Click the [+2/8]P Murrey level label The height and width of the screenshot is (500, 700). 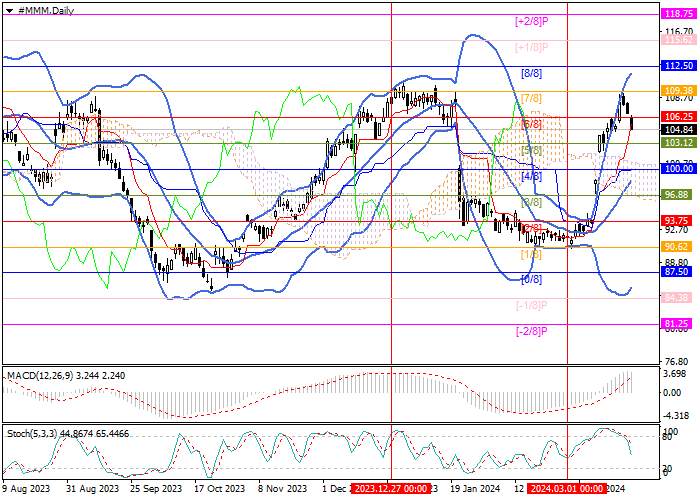[x=531, y=21]
